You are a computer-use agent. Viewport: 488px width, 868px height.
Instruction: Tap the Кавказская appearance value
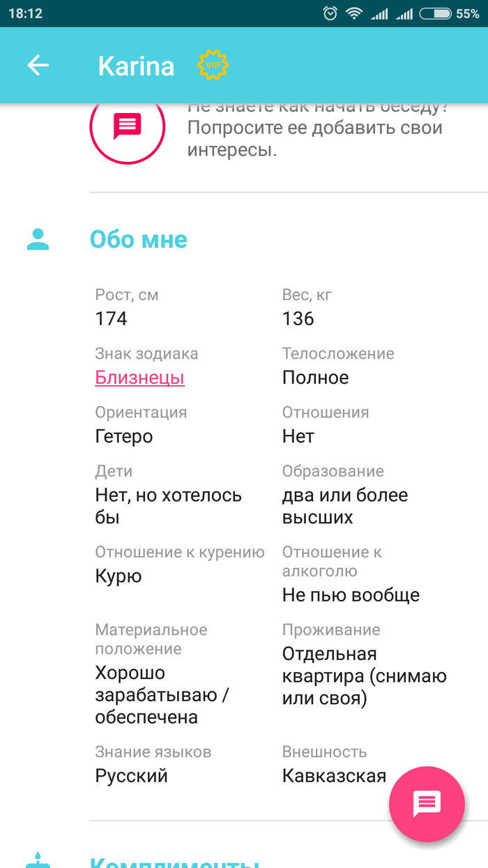334,776
